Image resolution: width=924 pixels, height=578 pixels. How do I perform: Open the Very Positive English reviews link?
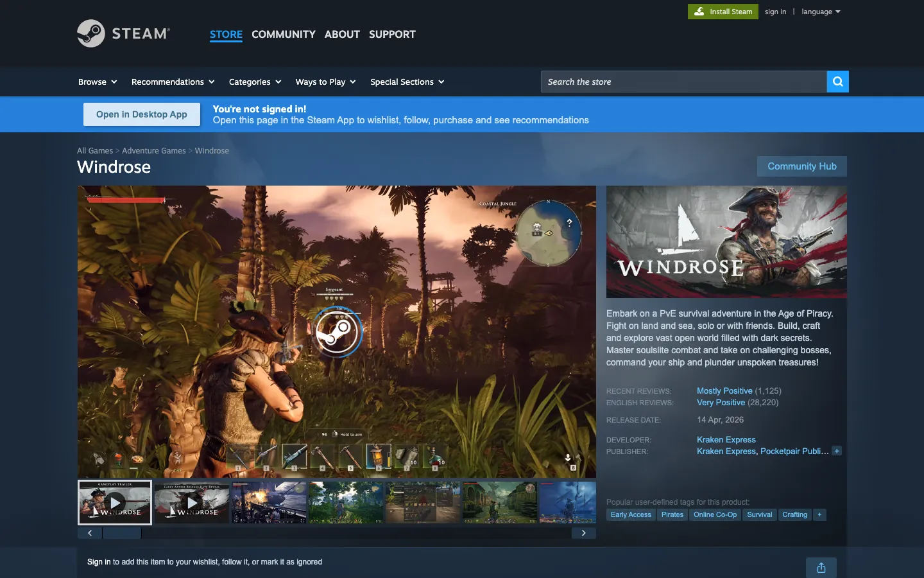(721, 402)
